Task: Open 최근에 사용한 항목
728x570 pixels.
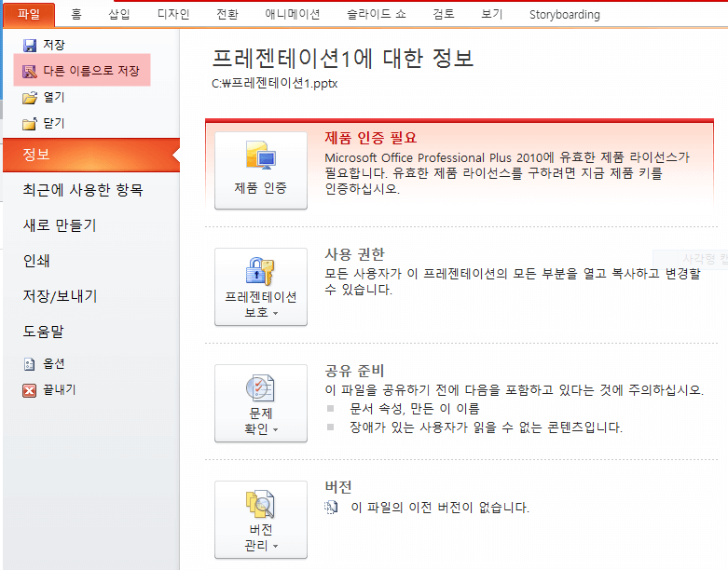Action: (x=83, y=190)
